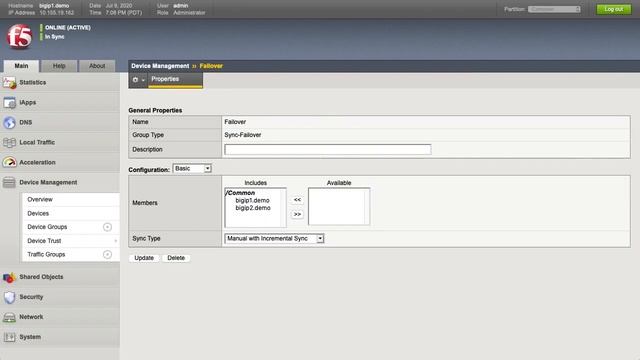Open the iApps menu label
Viewport: 640px width, 360px height.
28,102
